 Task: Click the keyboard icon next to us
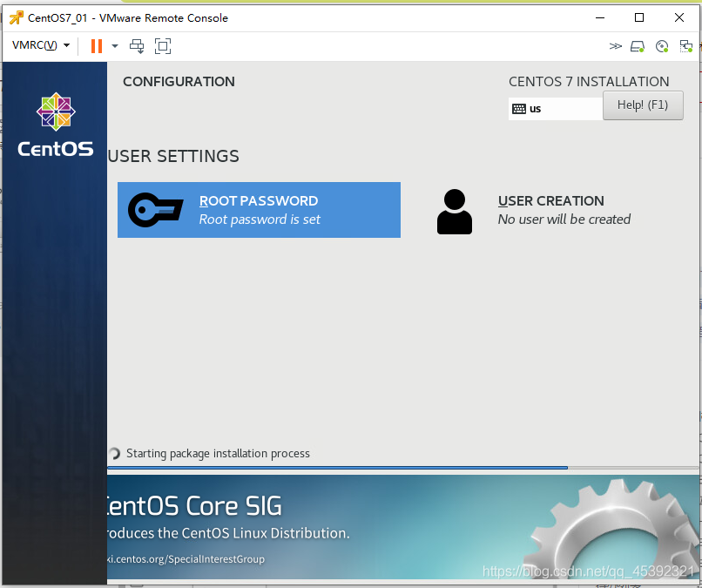click(519, 109)
